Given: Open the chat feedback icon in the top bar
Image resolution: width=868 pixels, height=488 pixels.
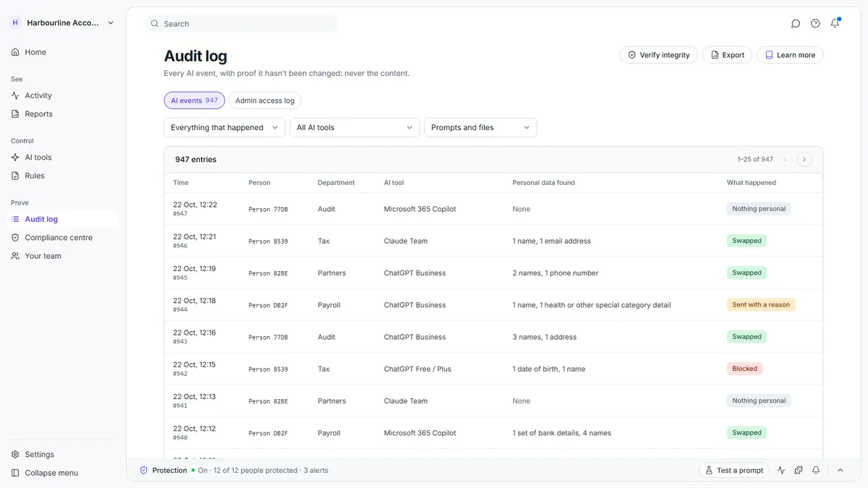Looking at the screenshot, I should pos(796,23).
